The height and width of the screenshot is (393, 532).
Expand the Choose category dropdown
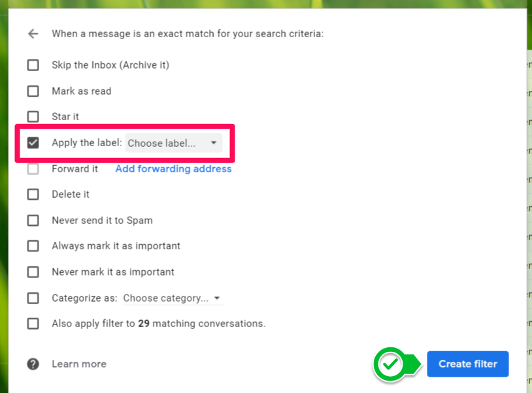[x=173, y=298]
